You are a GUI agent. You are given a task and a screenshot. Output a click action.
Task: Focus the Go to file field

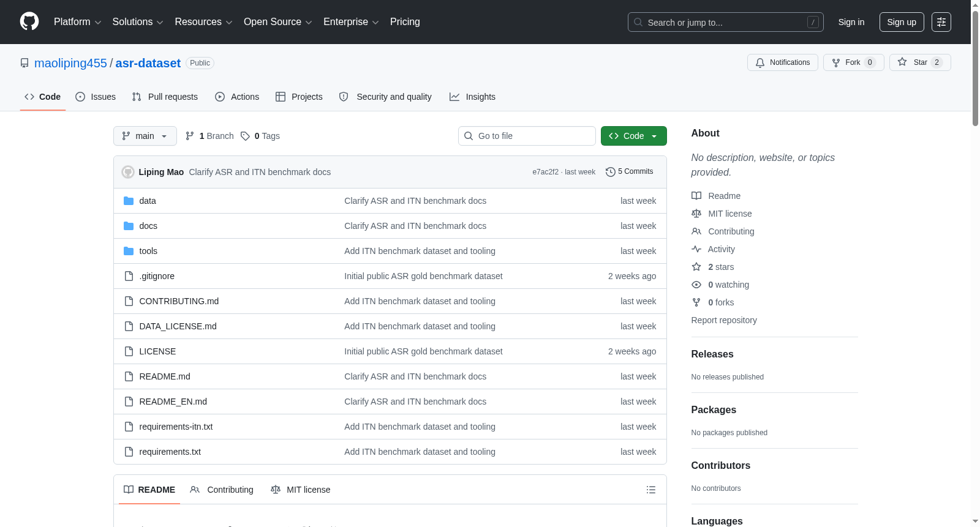coord(527,136)
